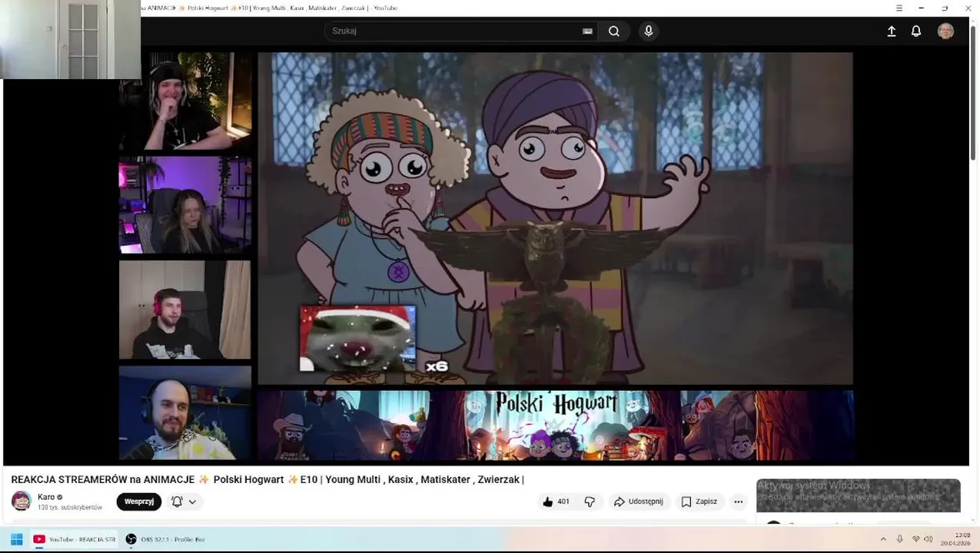Open more actions three-dot menu

pyautogui.click(x=738, y=502)
